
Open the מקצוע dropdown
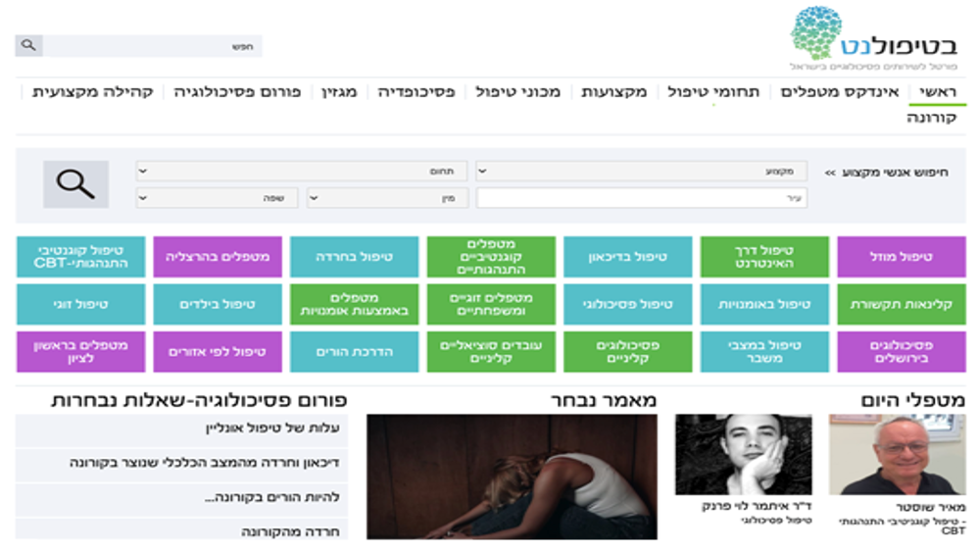click(642, 171)
